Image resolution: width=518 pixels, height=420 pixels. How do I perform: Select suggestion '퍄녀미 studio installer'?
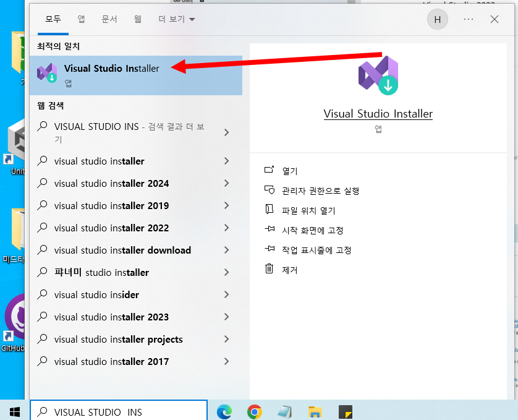pyautogui.click(x=102, y=273)
